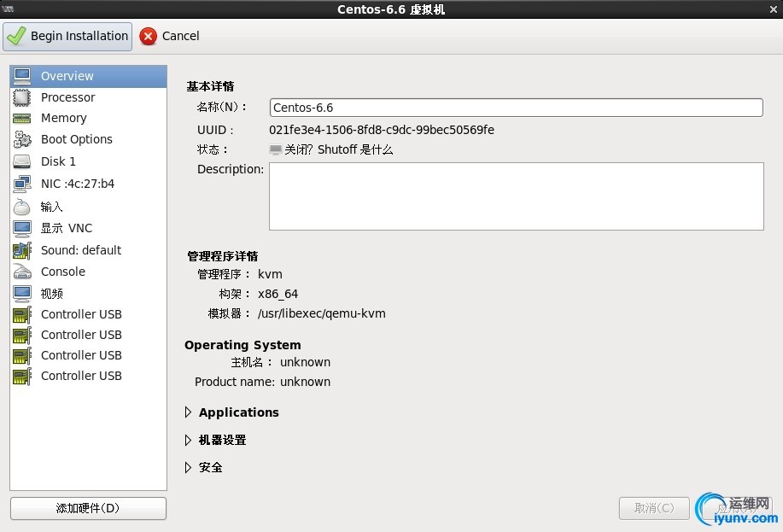The height and width of the screenshot is (532, 783).
Task: Click the Shutoff status monitor icon
Action: click(275, 149)
